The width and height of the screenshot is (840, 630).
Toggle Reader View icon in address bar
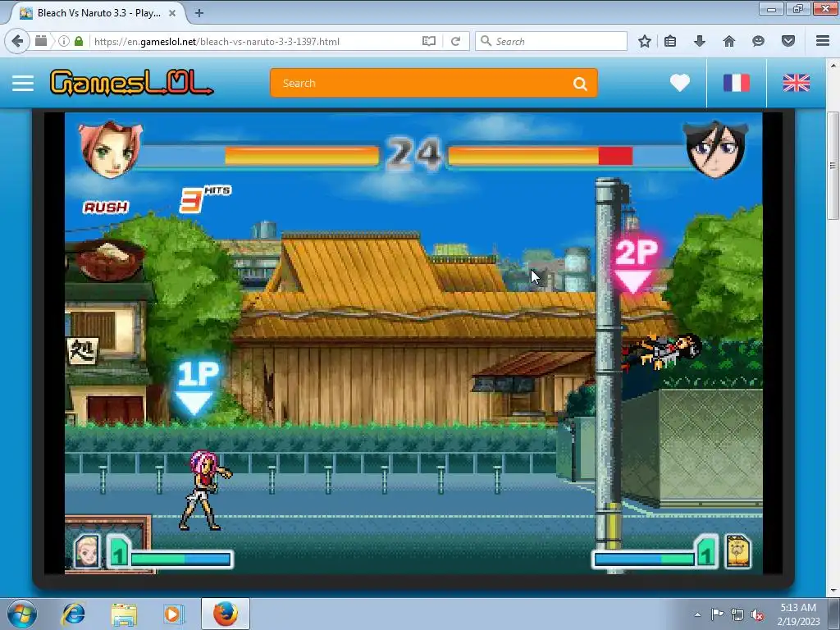coord(428,41)
